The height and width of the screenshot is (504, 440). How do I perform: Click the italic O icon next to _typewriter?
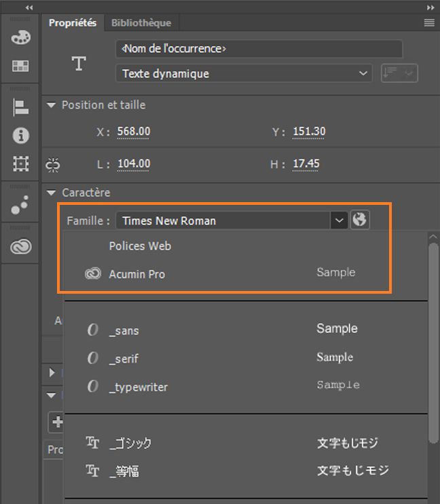click(93, 386)
